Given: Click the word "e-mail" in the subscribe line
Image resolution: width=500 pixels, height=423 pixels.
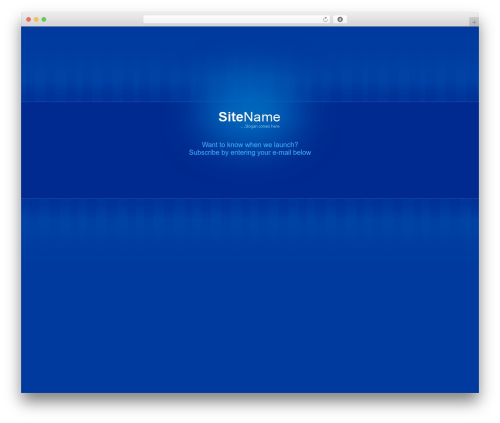Looking at the screenshot, I should (x=282, y=153).
